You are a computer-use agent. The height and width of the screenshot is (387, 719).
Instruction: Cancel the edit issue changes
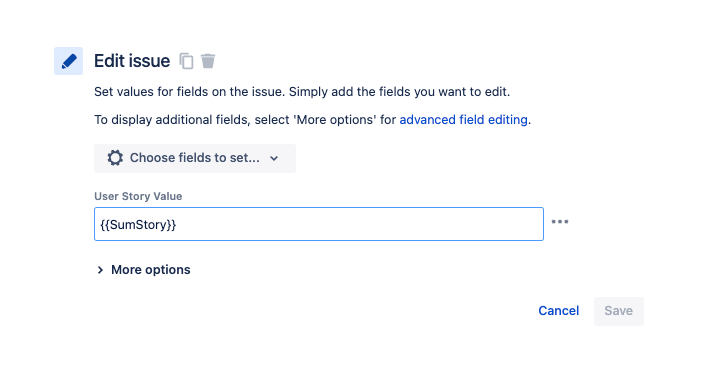click(559, 311)
